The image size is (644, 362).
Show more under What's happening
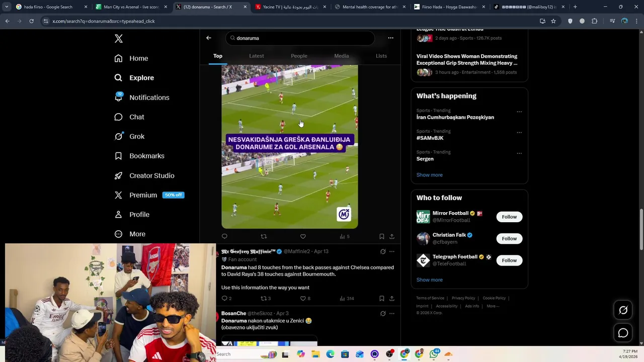(x=430, y=175)
